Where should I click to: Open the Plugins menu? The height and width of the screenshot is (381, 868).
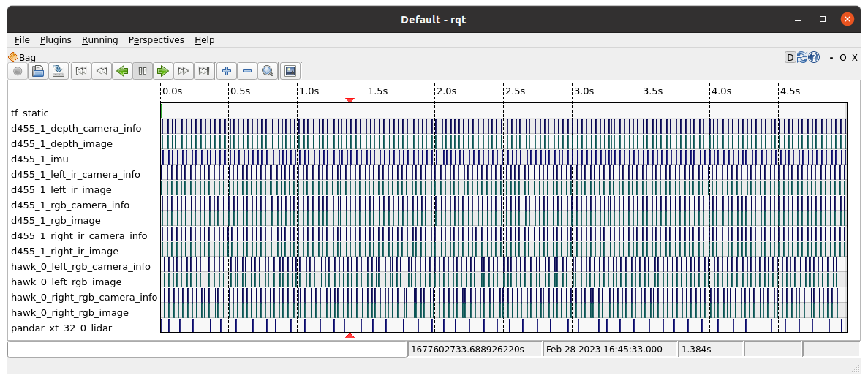tap(56, 40)
